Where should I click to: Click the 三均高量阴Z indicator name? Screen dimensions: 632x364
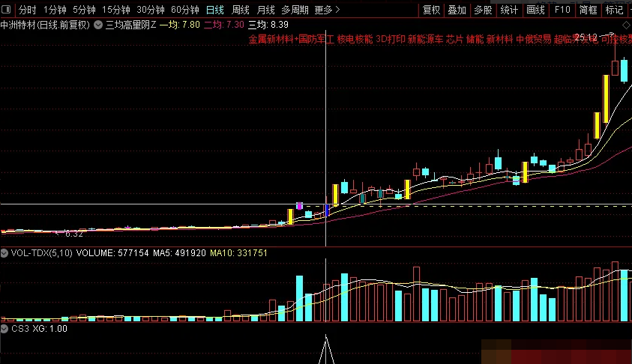(130, 25)
